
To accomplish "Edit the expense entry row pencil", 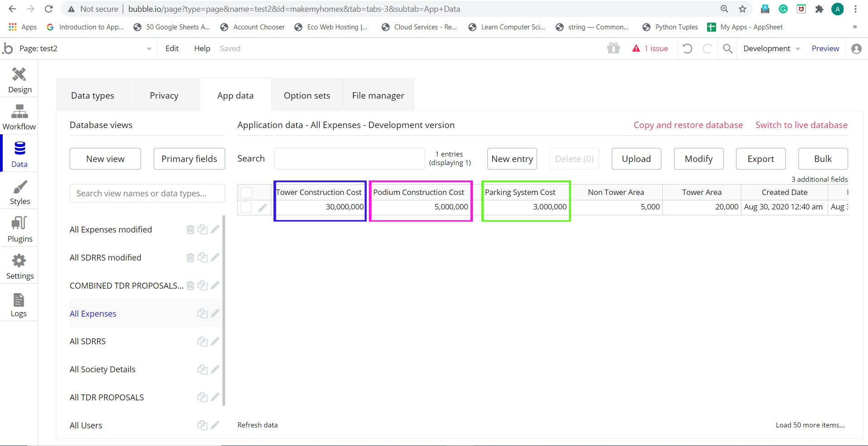I will (262, 208).
